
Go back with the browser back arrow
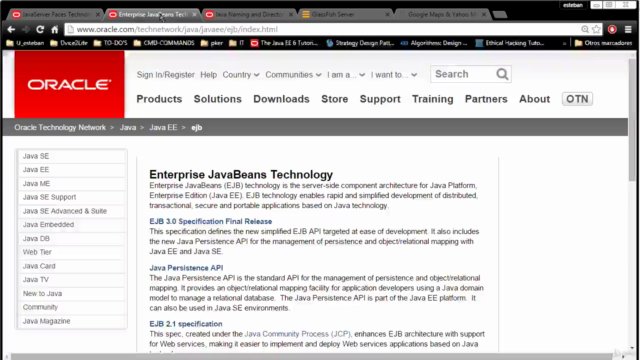click(x=11, y=29)
